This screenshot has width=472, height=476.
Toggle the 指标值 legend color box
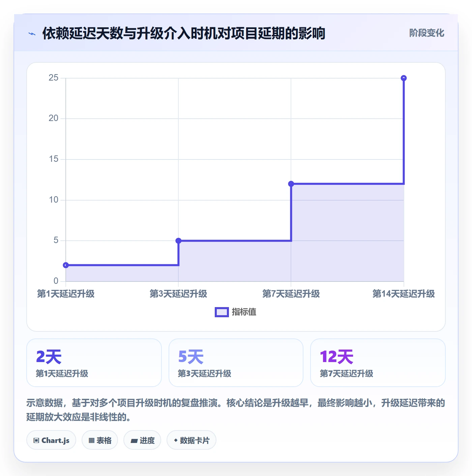(222, 312)
